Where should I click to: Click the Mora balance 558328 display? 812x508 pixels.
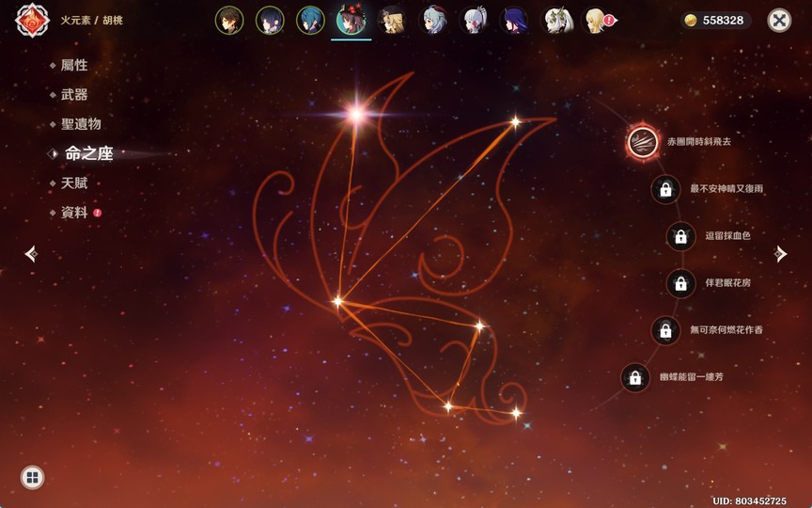714,20
